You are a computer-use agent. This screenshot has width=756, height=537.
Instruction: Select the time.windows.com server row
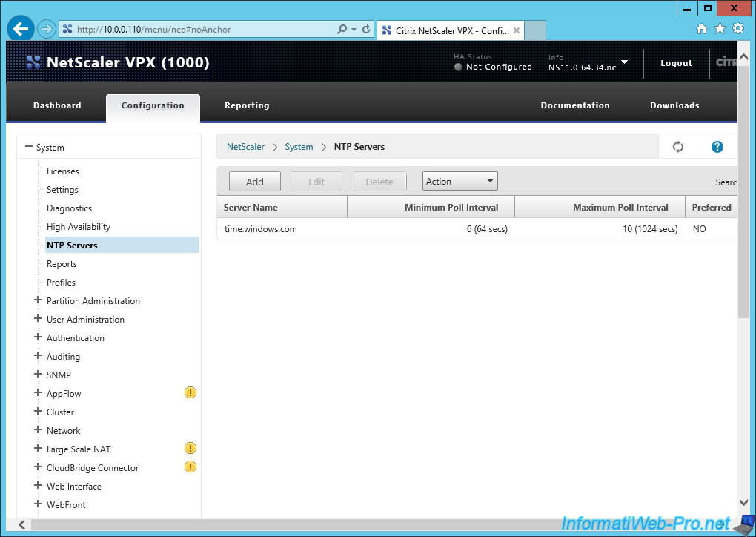(x=477, y=229)
